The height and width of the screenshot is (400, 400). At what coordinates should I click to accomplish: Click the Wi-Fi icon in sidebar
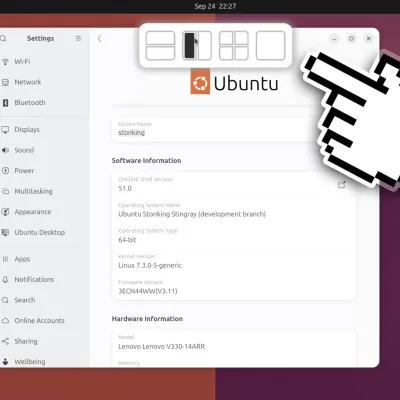[5, 62]
